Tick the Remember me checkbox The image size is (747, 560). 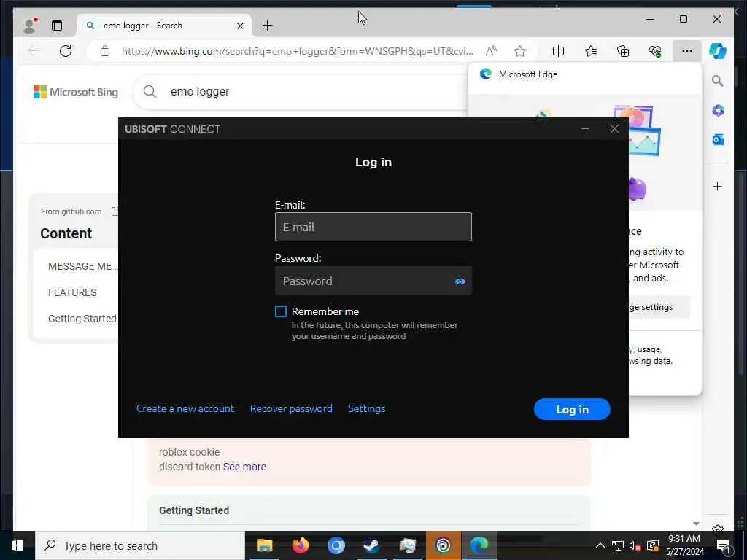(x=281, y=311)
